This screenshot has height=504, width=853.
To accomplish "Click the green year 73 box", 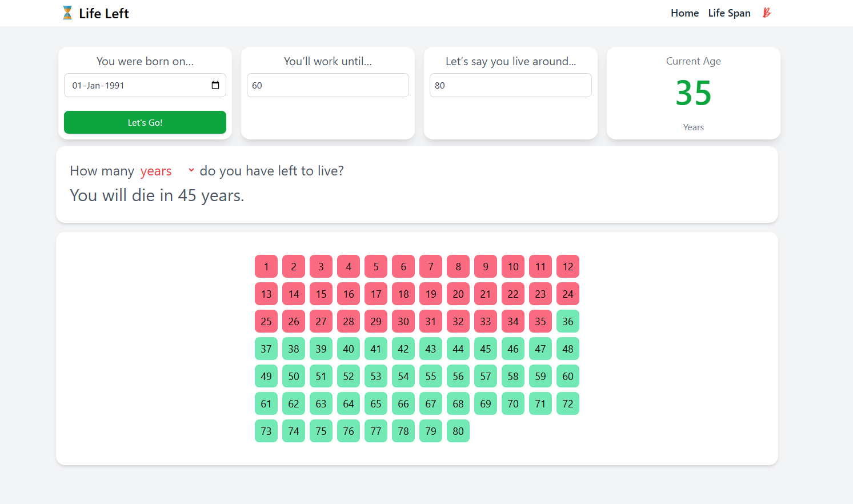I will point(266,431).
